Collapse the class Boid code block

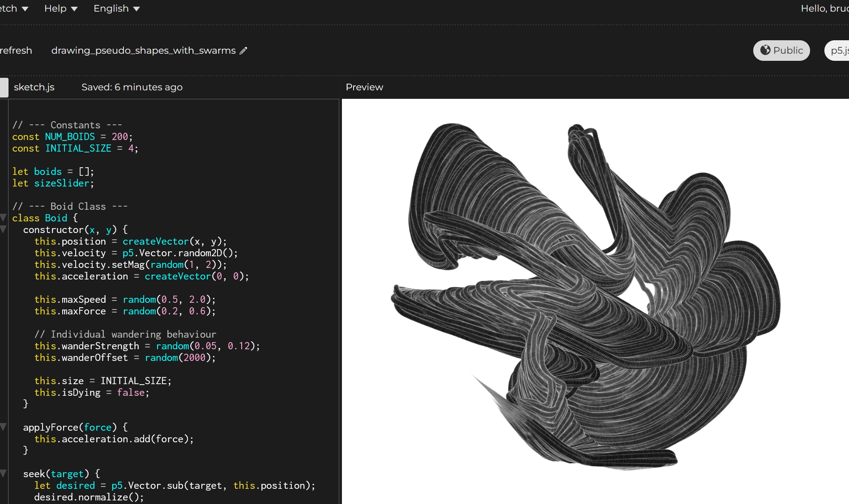(x=3, y=218)
